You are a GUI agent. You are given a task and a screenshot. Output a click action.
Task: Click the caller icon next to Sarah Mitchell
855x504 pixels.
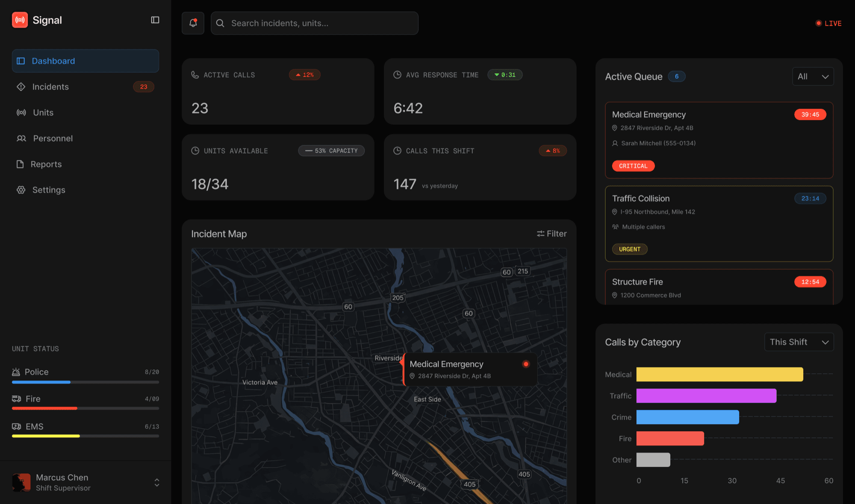pos(615,144)
